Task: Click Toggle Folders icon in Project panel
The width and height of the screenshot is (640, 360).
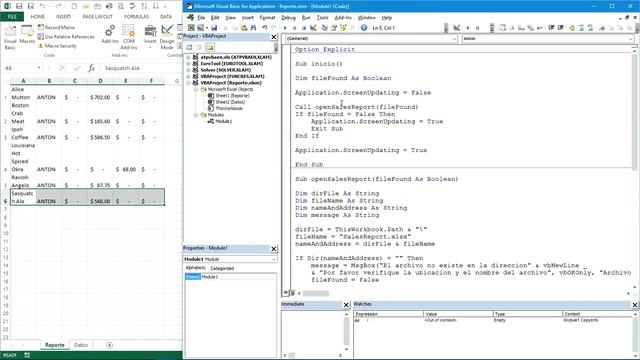Action: pos(210,47)
